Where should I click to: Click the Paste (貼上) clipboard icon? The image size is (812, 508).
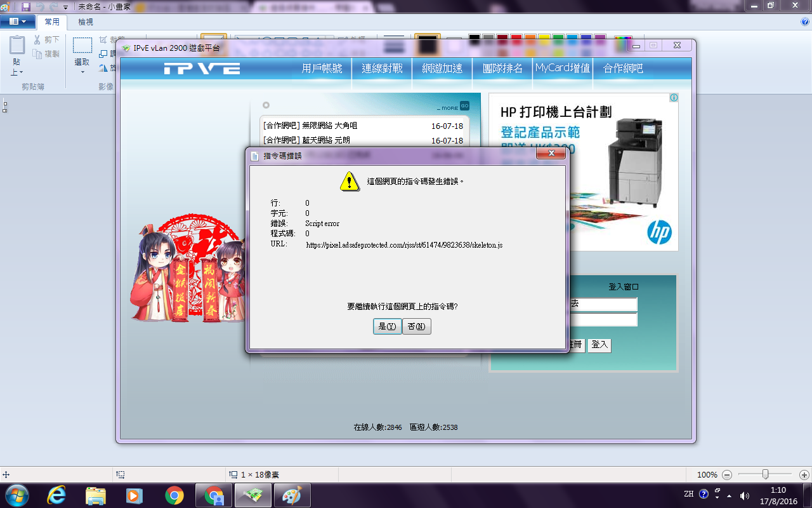[18, 46]
